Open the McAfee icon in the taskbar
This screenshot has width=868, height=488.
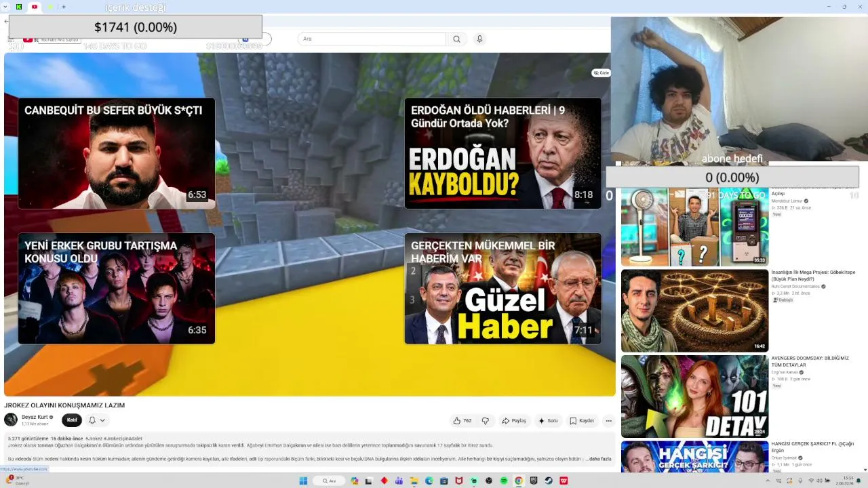tap(459, 481)
